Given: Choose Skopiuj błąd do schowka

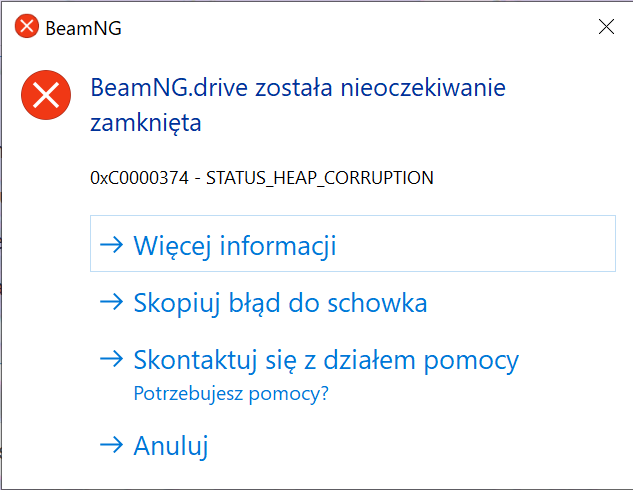Looking at the screenshot, I should click(280, 303).
